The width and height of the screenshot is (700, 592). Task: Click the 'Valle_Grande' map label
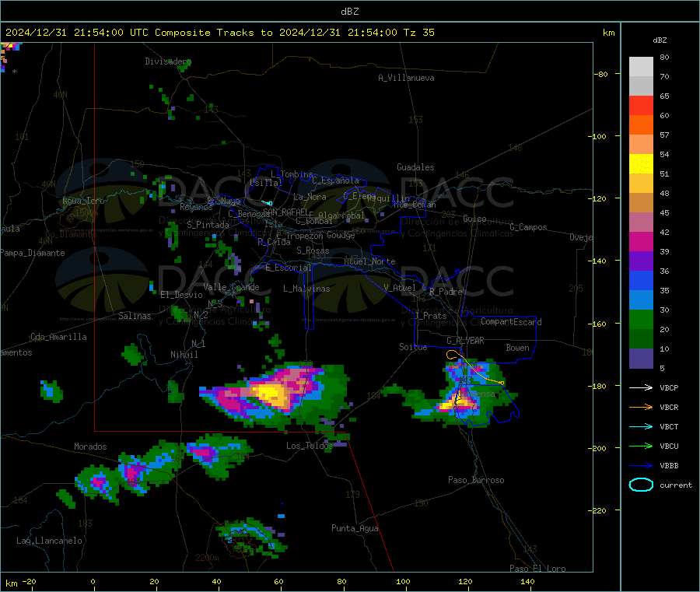click(x=231, y=286)
